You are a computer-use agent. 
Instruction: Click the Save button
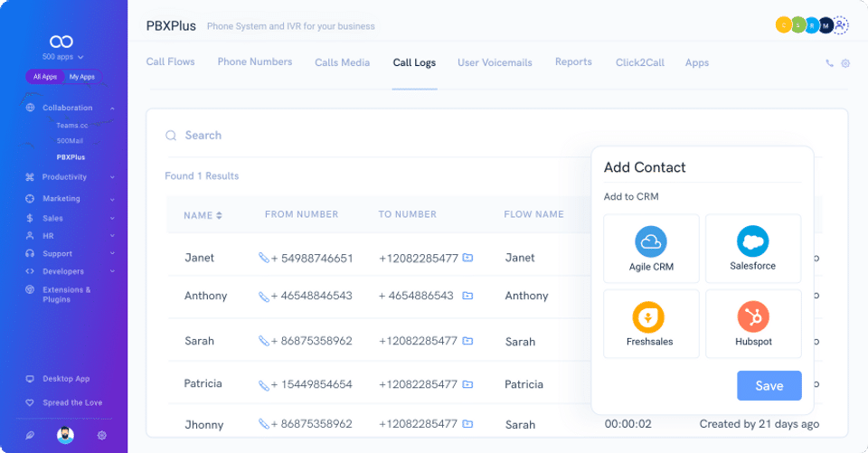pyautogui.click(x=769, y=385)
